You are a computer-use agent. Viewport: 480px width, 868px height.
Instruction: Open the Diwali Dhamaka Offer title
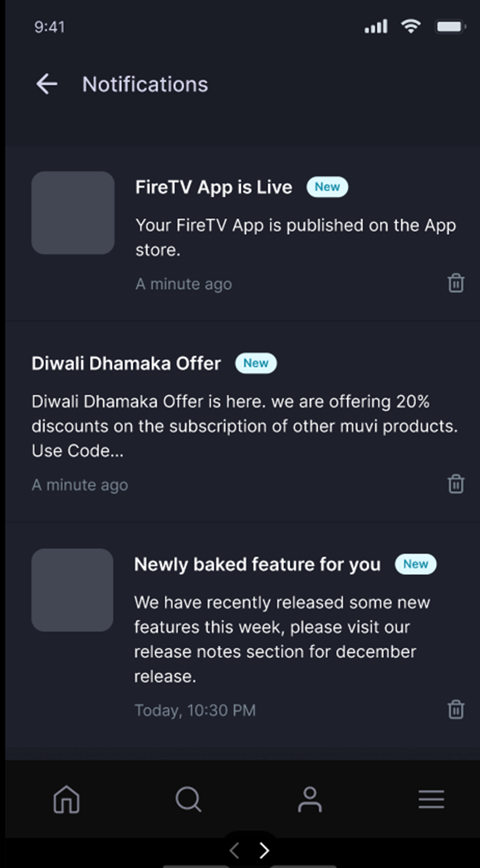(x=126, y=363)
